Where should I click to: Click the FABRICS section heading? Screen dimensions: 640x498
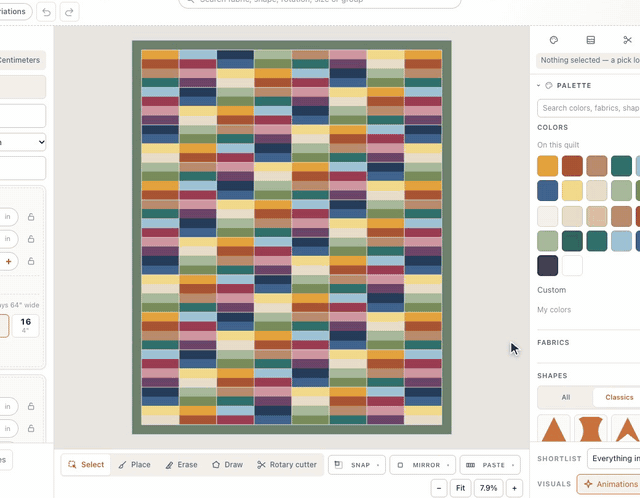pyautogui.click(x=553, y=342)
